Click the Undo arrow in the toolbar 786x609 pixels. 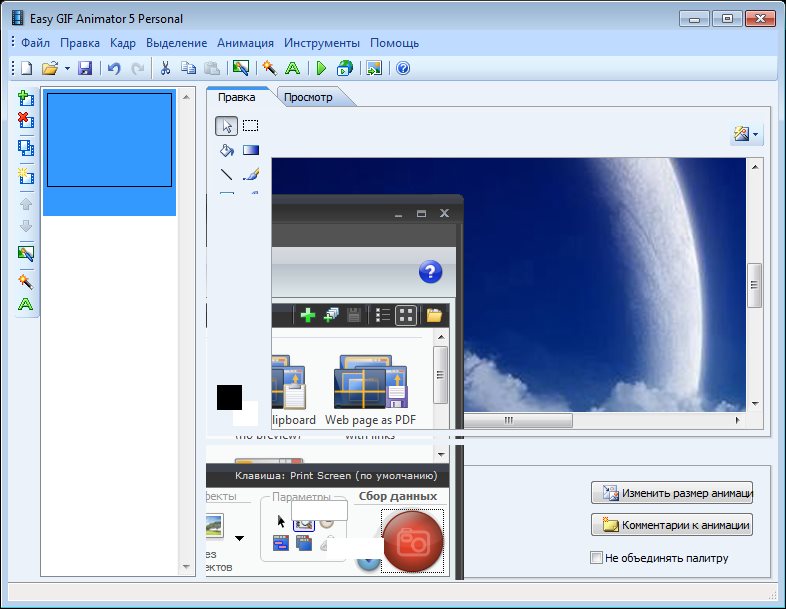point(113,68)
